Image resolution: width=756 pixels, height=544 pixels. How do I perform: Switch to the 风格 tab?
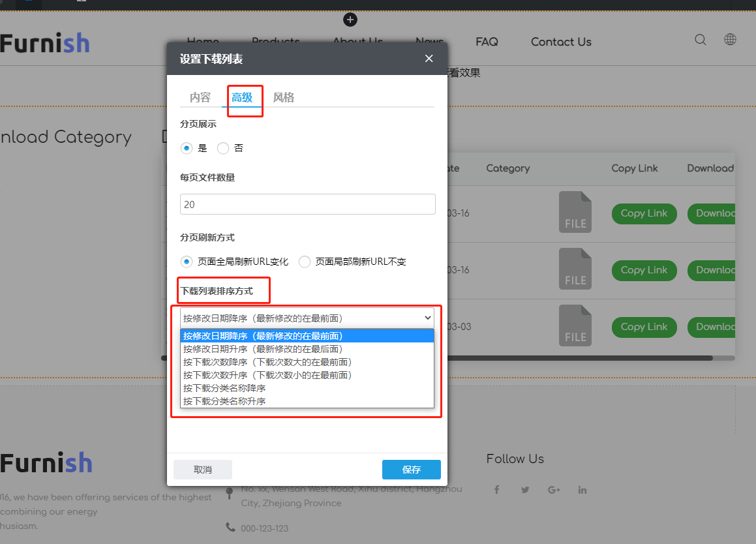click(x=284, y=97)
